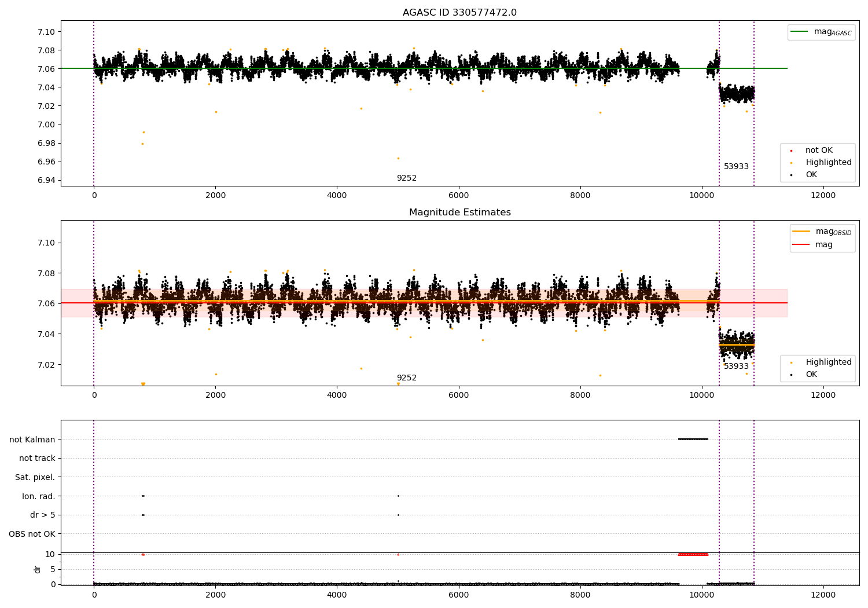868x608 pixels.
Task: Click the 10000 x-tick under the bottom plot
Action: point(702,595)
